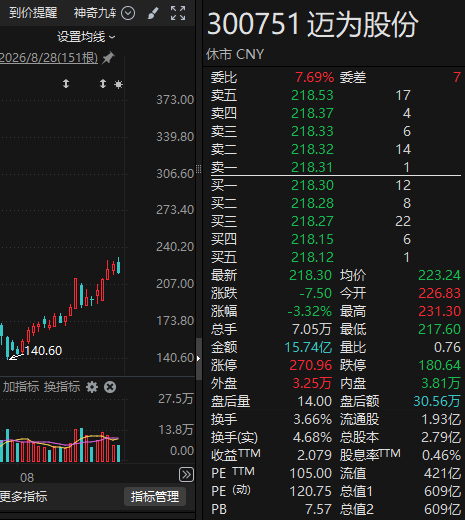Click the stock title 300751 迈为股份

pyautogui.click(x=312, y=24)
